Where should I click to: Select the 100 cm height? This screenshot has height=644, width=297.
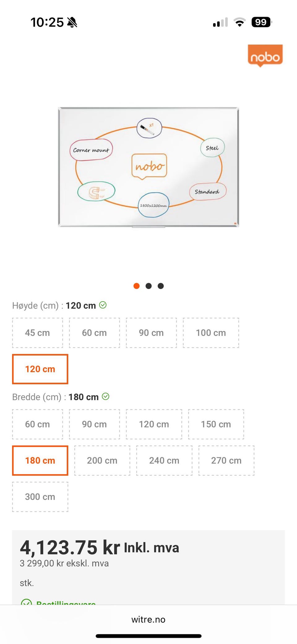[x=211, y=333]
